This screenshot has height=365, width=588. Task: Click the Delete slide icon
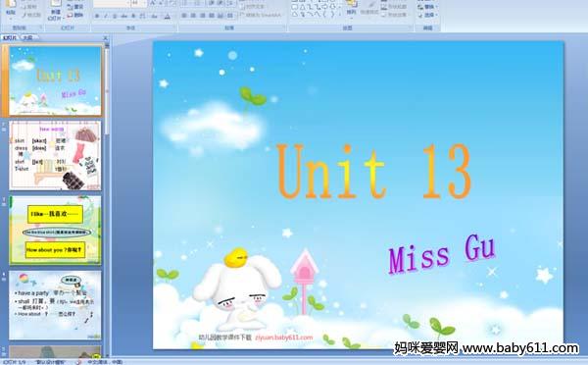70,15
